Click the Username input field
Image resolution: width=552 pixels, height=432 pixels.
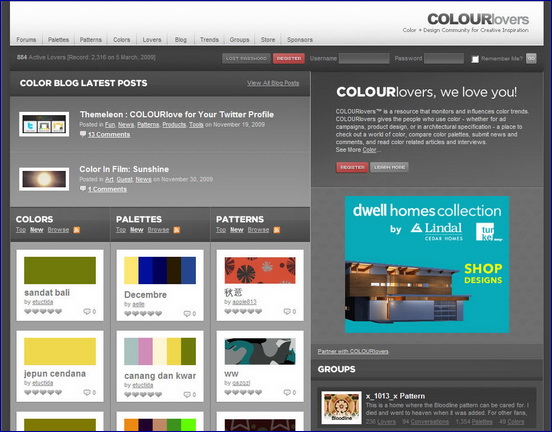coord(364,58)
